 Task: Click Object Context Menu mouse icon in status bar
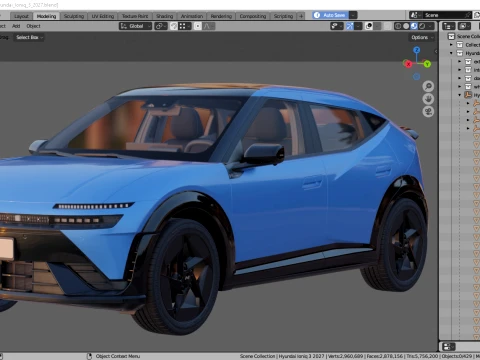89,356
